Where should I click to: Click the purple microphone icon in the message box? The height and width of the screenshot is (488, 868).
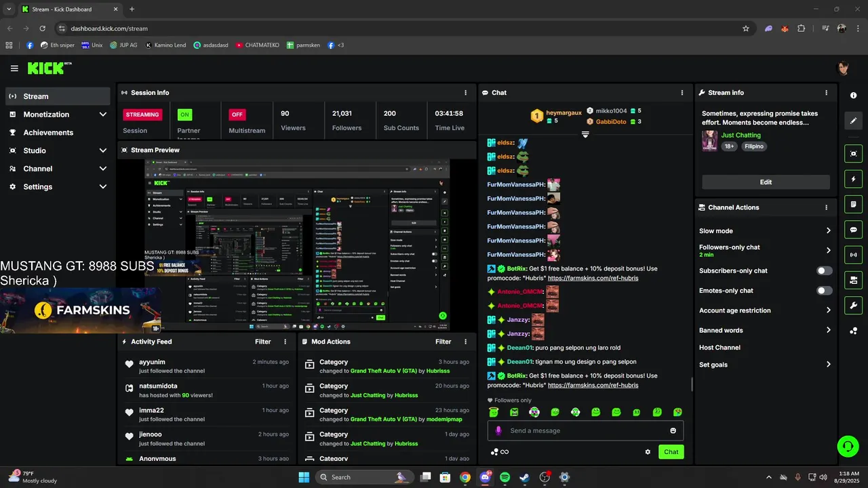click(498, 430)
